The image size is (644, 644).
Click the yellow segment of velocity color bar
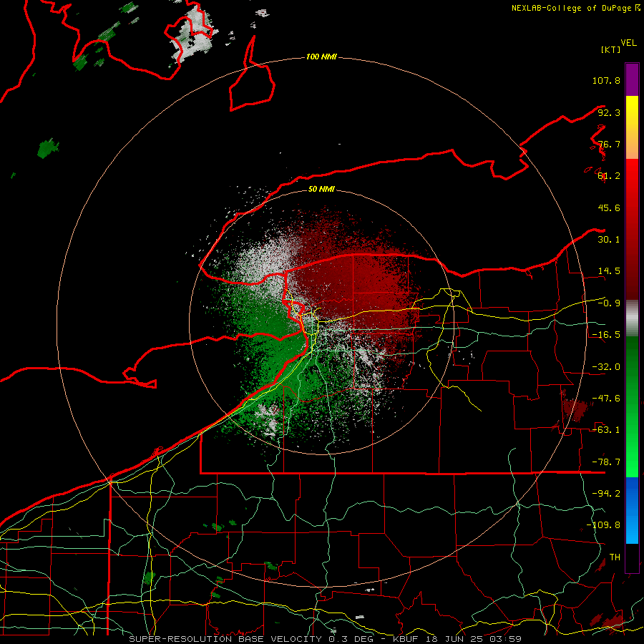tap(632, 127)
